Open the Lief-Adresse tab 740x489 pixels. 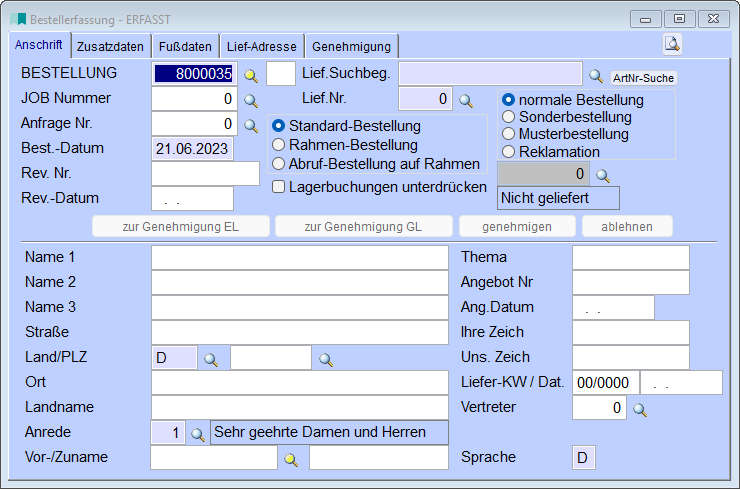[261, 47]
